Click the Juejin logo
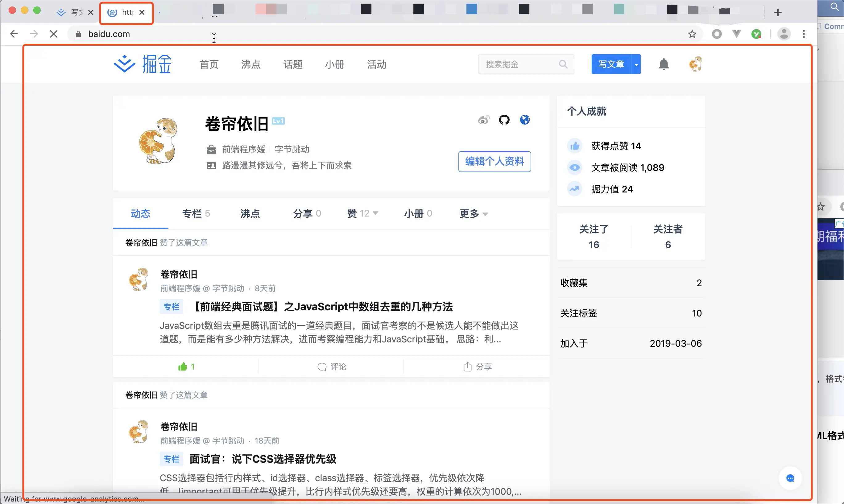The width and height of the screenshot is (844, 504). tap(143, 64)
